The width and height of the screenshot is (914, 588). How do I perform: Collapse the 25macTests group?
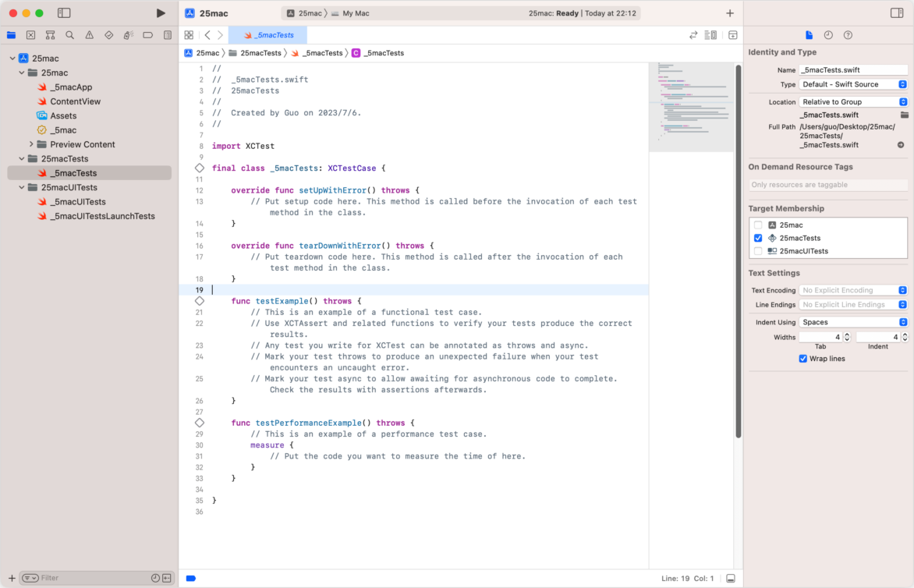22,158
